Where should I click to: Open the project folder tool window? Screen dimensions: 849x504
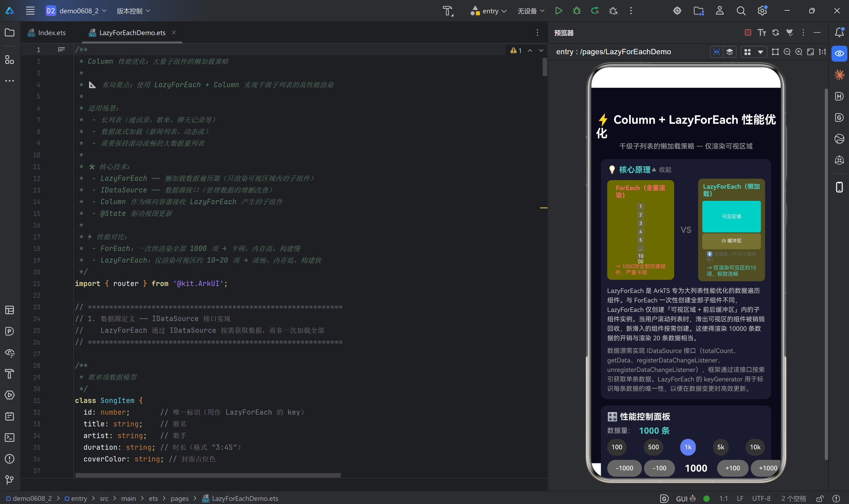pyautogui.click(x=10, y=33)
